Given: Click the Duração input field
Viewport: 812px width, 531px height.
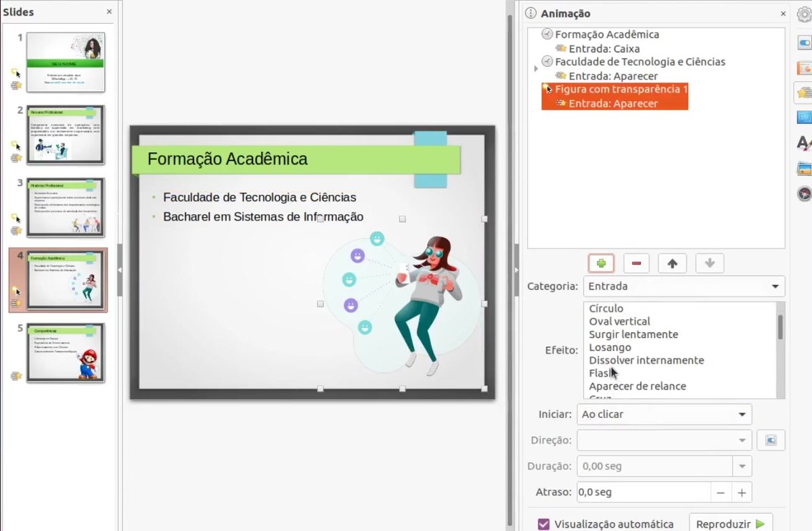Looking at the screenshot, I should click(x=654, y=466).
